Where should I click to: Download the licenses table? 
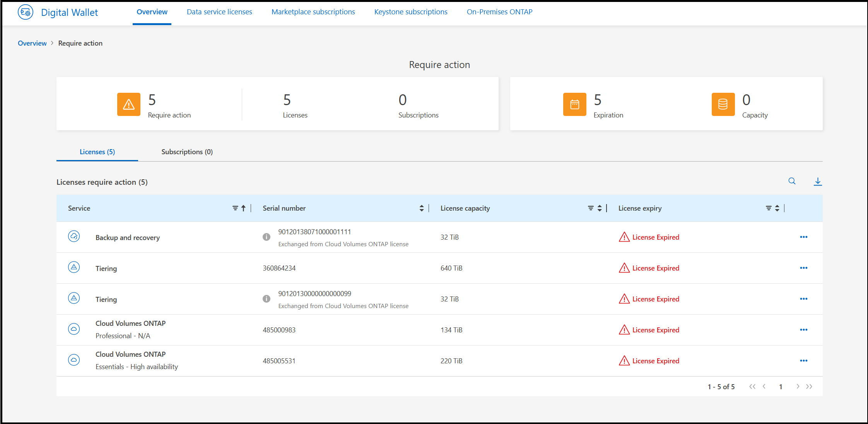818,181
